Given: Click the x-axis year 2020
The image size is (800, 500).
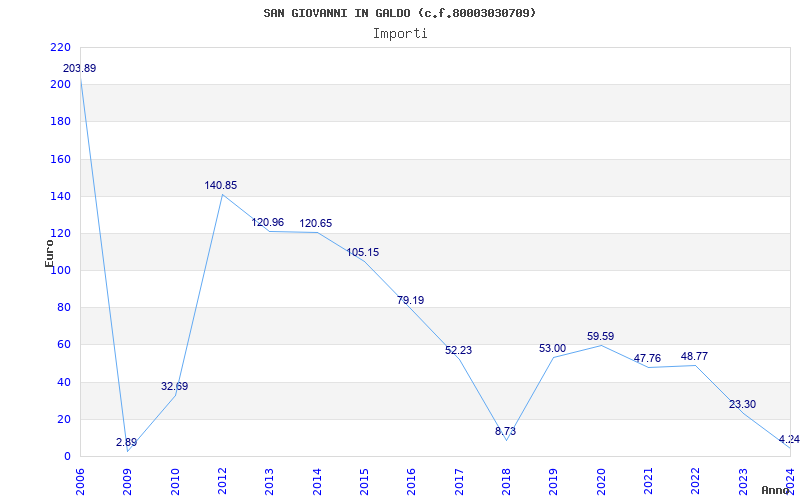Looking at the screenshot, I should 601,481.
